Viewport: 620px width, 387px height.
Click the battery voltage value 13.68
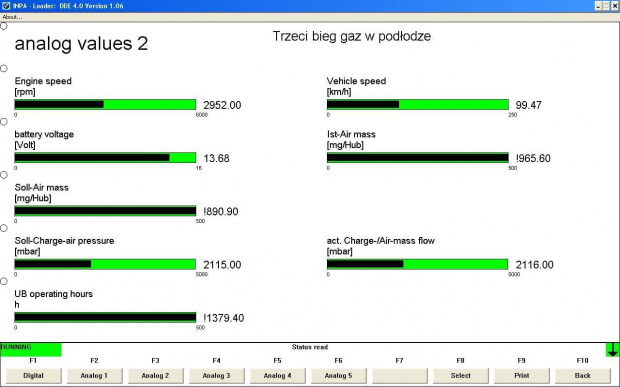click(216, 159)
